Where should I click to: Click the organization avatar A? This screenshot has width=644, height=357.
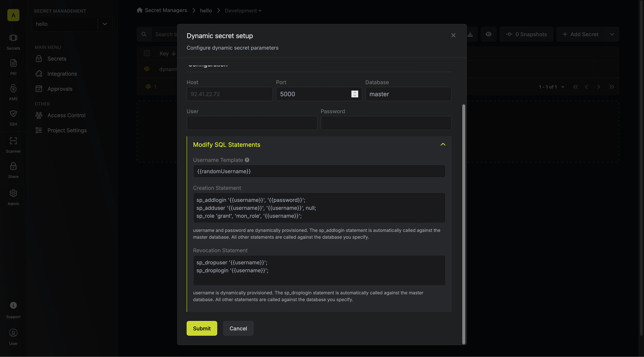13,15
